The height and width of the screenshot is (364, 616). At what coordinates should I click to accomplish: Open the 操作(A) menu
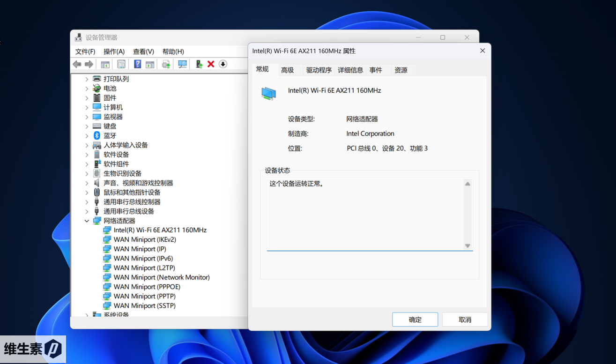[x=114, y=52]
